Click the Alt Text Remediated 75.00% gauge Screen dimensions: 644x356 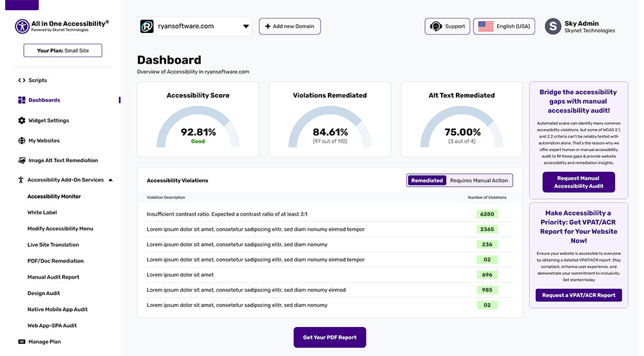(462, 127)
